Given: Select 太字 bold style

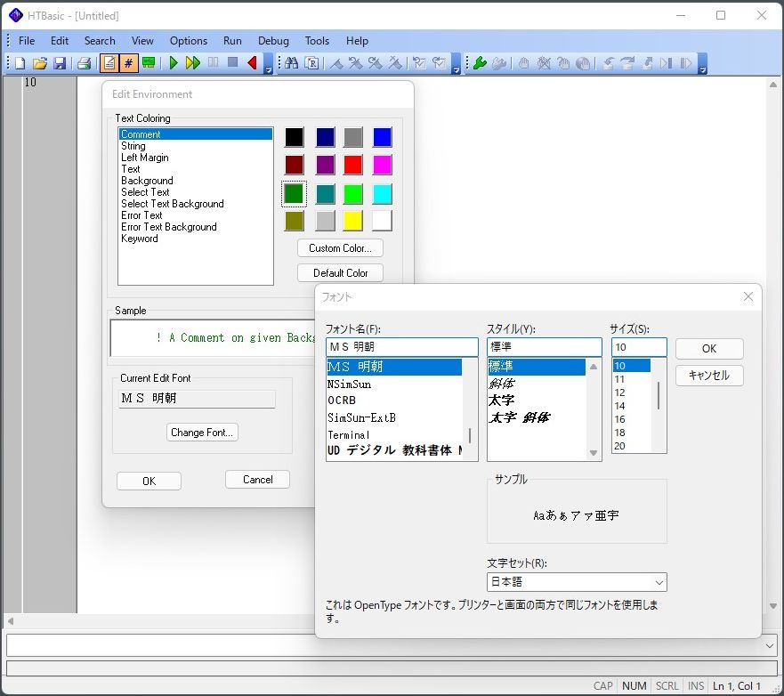Looking at the screenshot, I should coord(537,400).
